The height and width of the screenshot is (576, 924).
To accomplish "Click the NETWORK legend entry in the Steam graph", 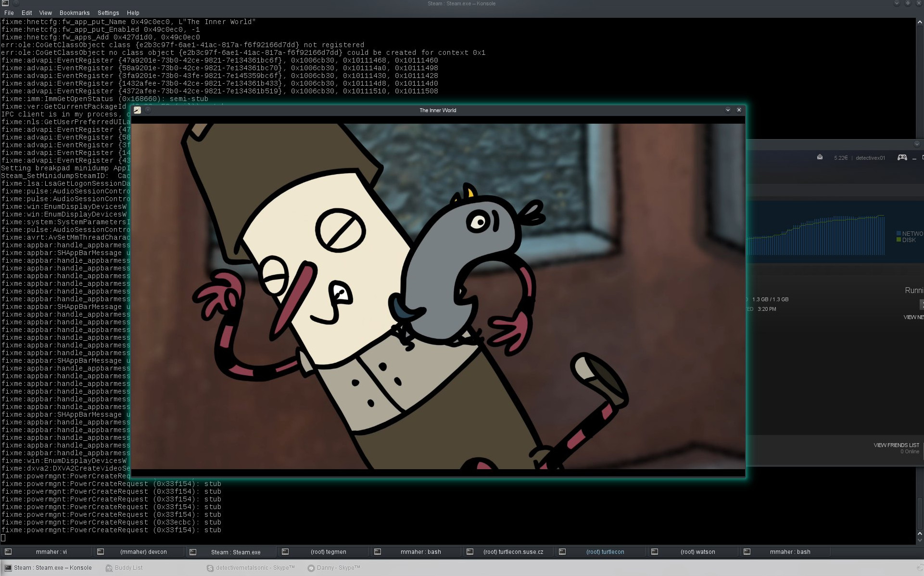I will [x=910, y=234].
